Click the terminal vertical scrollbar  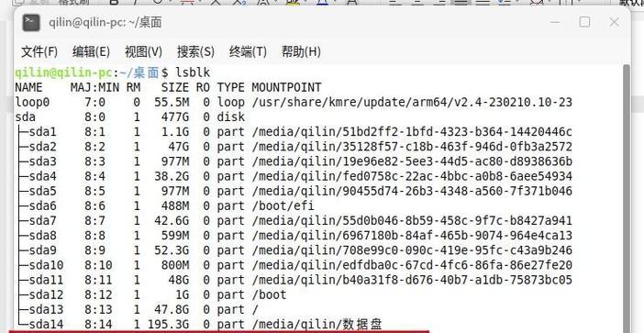point(627,199)
